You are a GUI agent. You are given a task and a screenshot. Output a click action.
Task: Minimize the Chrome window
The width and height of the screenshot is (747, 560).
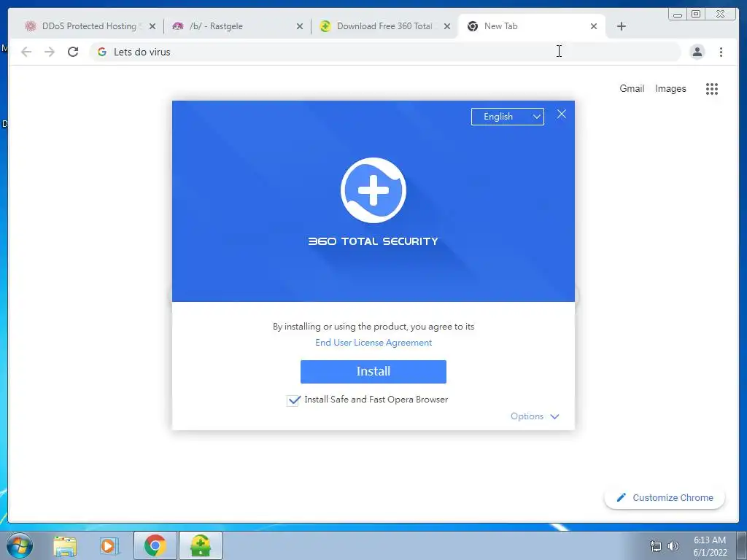(x=678, y=14)
